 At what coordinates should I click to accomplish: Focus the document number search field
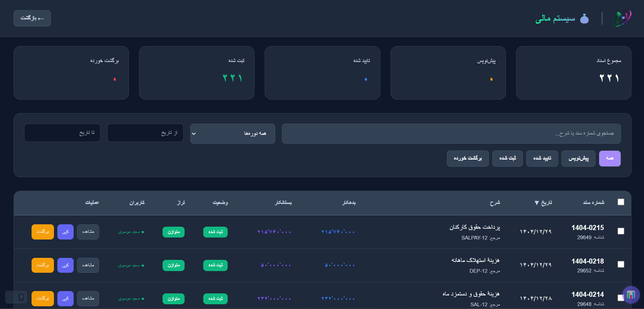[451, 134]
